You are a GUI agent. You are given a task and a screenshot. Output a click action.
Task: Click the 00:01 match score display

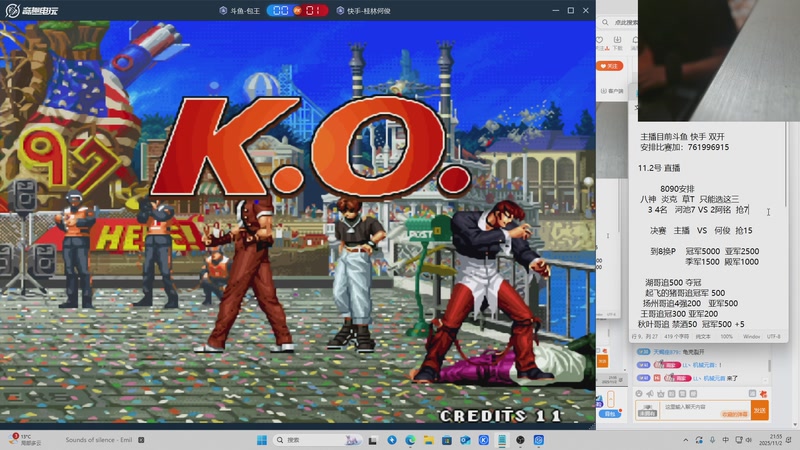pos(297,10)
